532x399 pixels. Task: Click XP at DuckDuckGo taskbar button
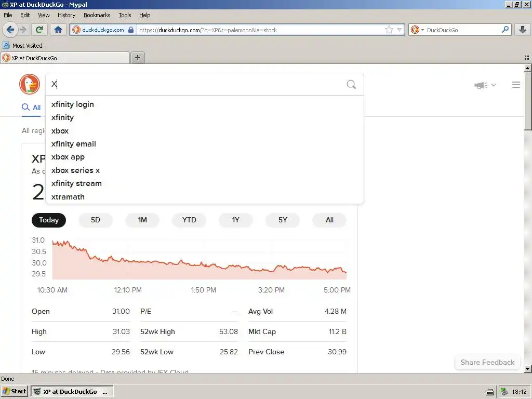point(72,392)
